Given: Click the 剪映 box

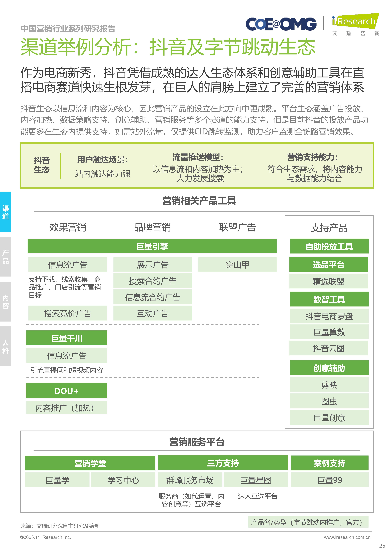Looking at the screenshot, I should [329, 384].
